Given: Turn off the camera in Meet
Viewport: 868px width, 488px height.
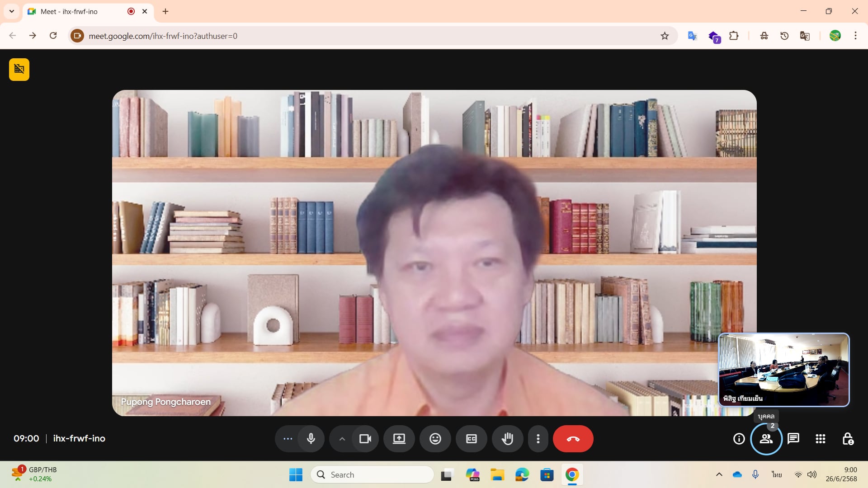Looking at the screenshot, I should pyautogui.click(x=365, y=439).
